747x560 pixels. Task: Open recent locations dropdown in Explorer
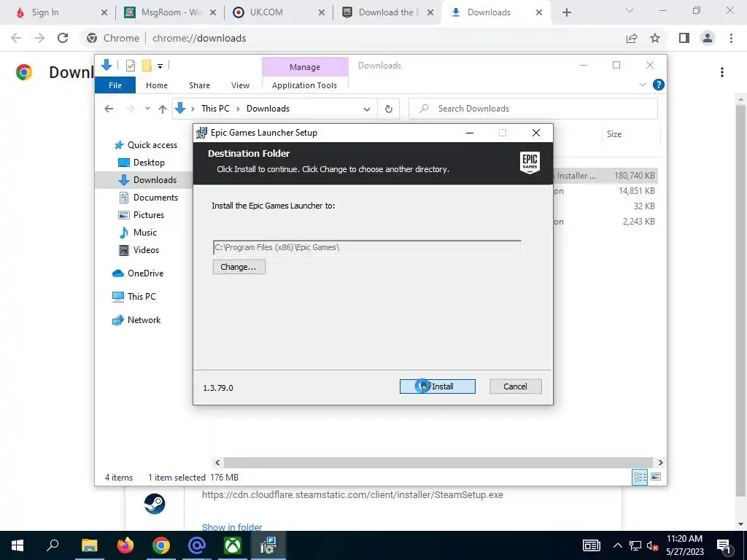147,109
